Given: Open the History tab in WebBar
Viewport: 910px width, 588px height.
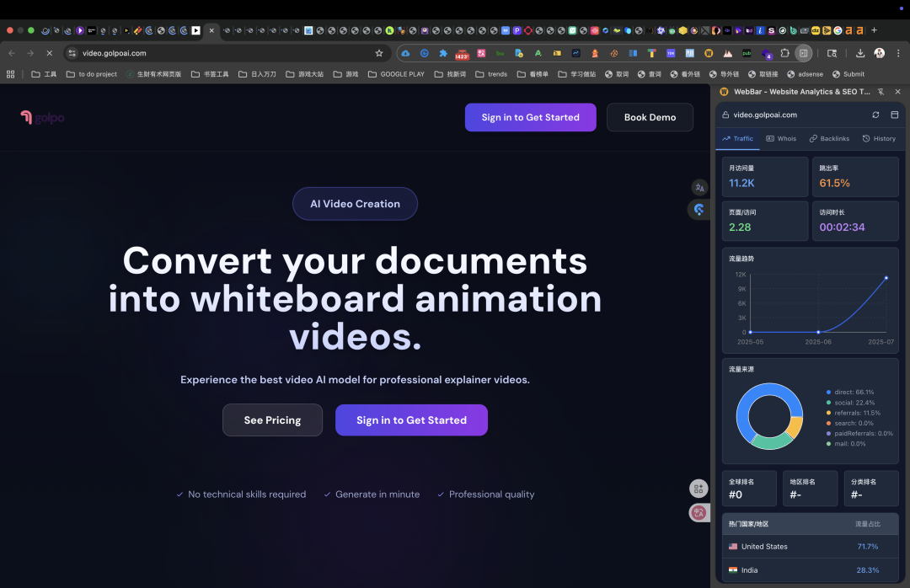Looking at the screenshot, I should (879, 139).
